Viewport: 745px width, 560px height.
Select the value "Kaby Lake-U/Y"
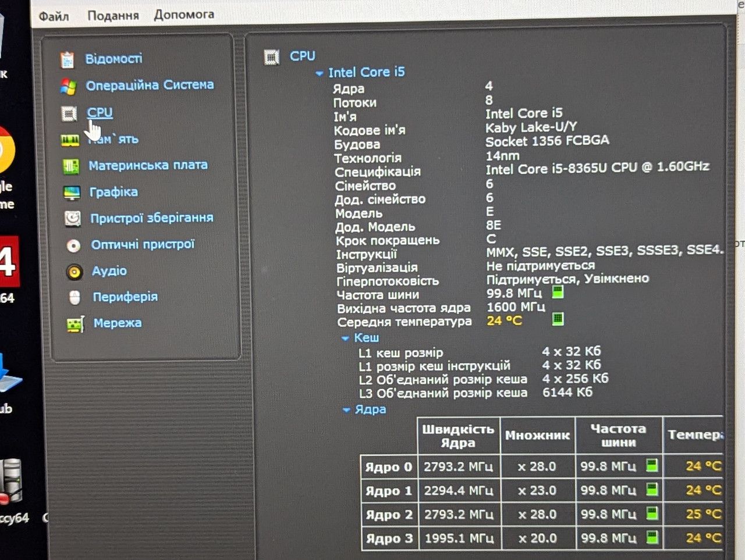[531, 127]
